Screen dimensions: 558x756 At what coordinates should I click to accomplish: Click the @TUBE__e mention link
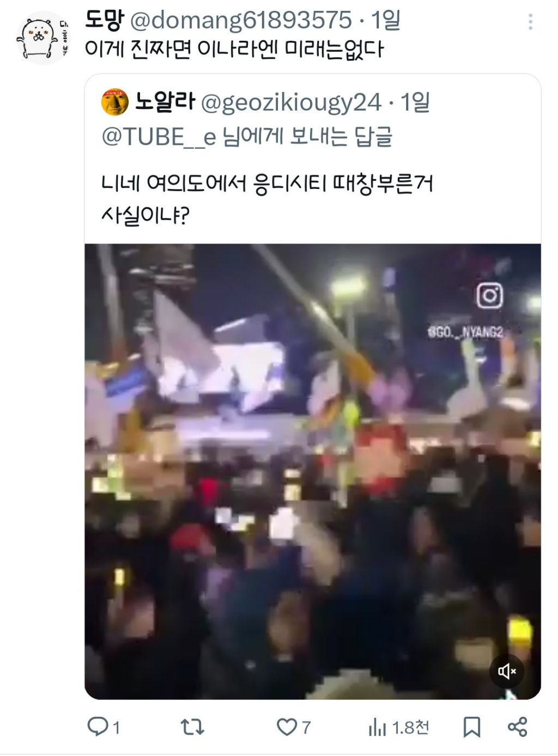pos(159,137)
